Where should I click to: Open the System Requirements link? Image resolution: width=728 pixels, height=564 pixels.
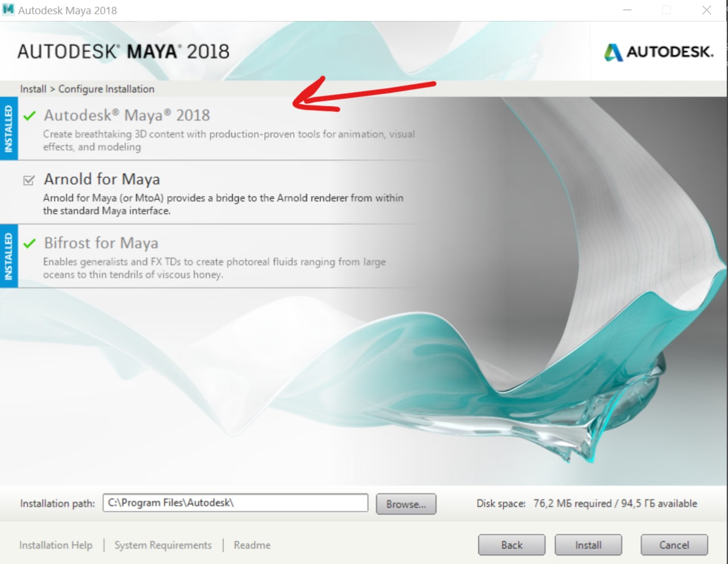163,545
